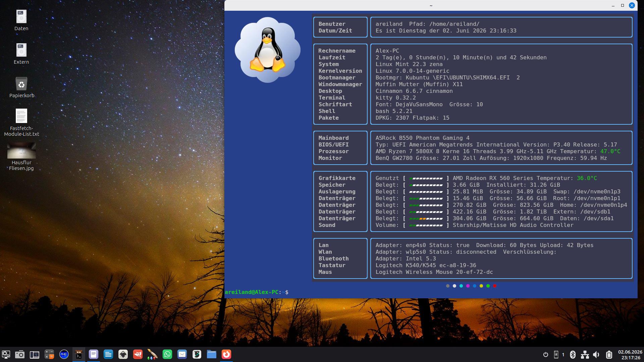
Task: Click the text 'kitty 0.32.2'
Action: 395,98
